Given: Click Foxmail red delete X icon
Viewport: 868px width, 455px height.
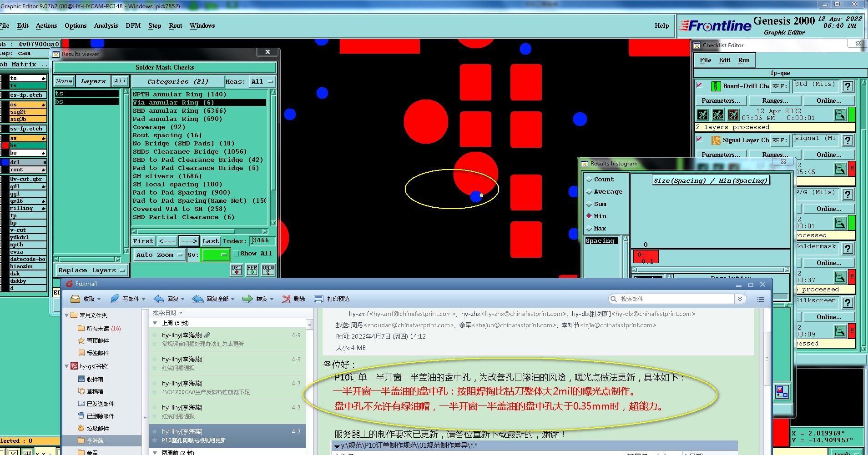Looking at the screenshot, I should pos(286,299).
